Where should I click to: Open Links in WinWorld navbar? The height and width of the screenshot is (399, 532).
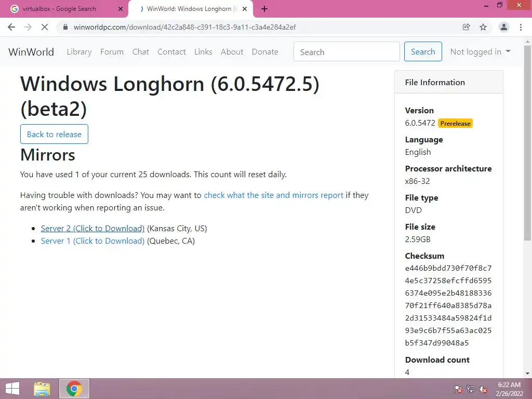click(203, 52)
